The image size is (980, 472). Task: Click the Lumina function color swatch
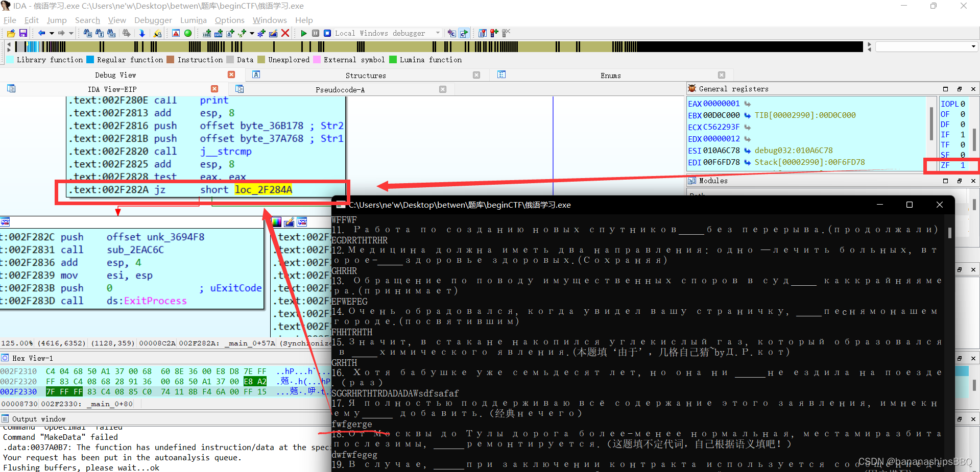(393, 60)
